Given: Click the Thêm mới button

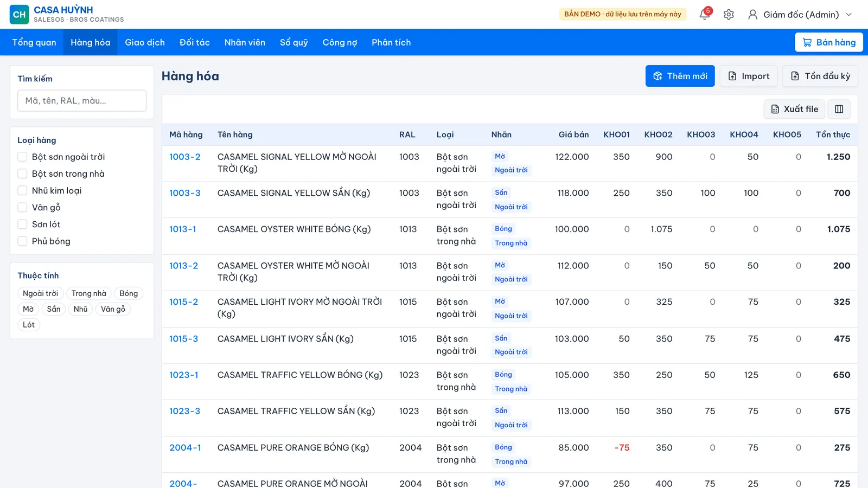Looking at the screenshot, I should tap(680, 76).
